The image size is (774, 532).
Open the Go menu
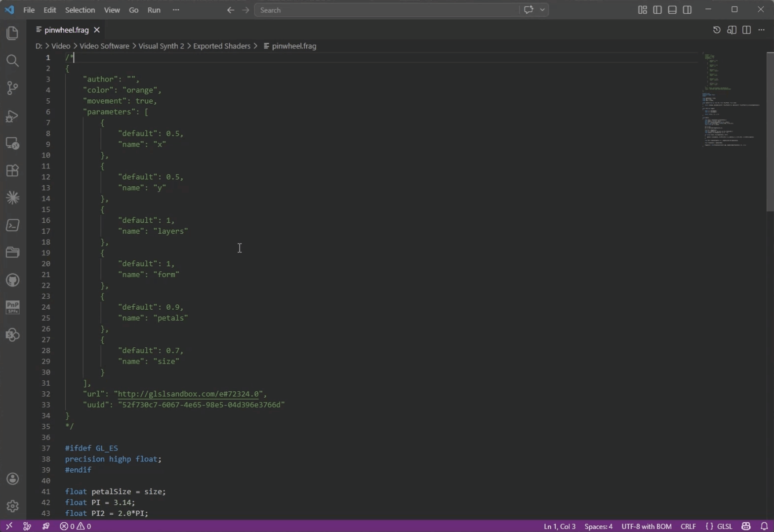(134, 10)
